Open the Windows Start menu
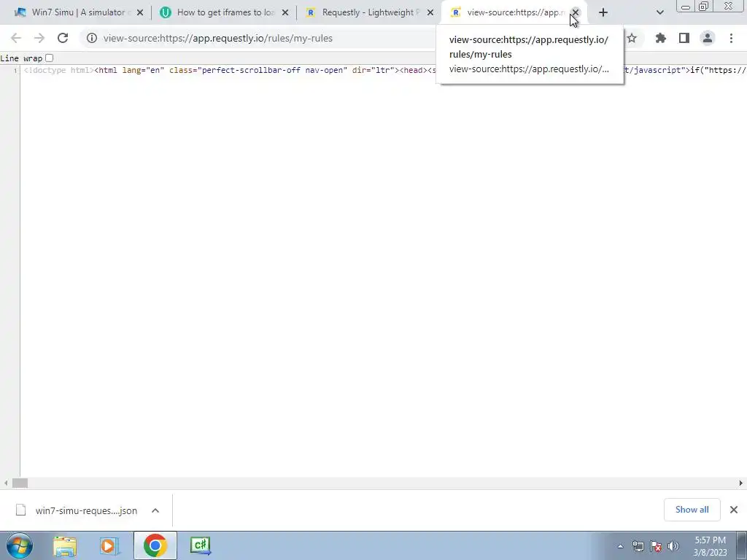 click(19, 545)
